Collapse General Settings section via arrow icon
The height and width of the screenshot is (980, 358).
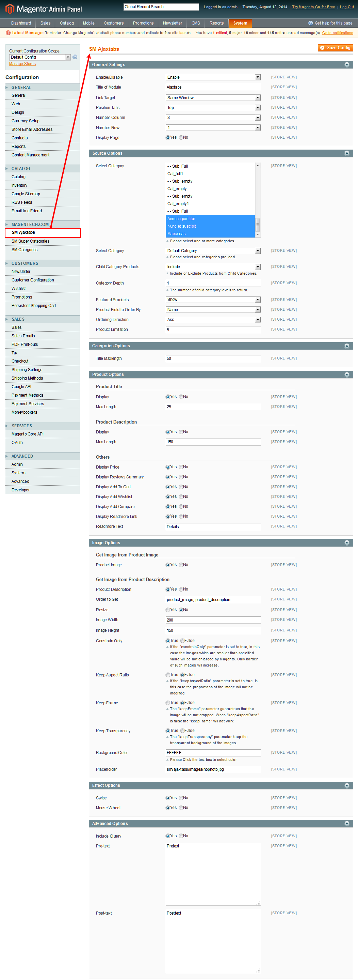coord(346,65)
